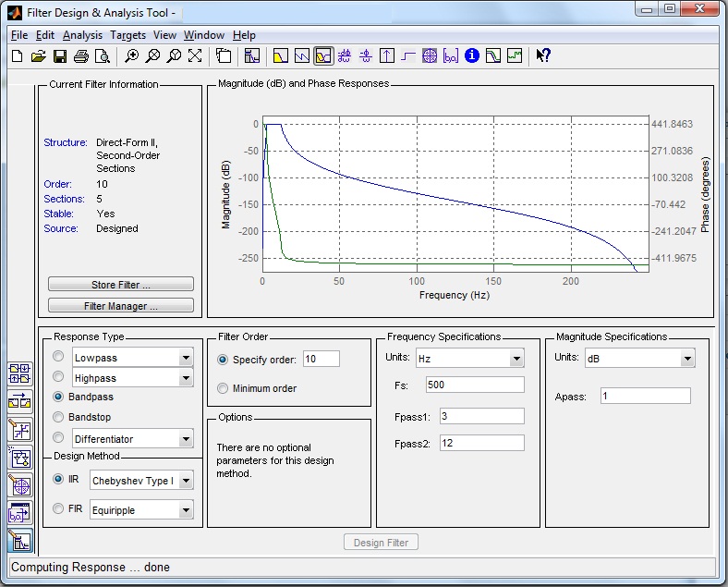Click the Import Filter sidebar icon
Viewport: 728px width, 587px height.
[x=19, y=512]
